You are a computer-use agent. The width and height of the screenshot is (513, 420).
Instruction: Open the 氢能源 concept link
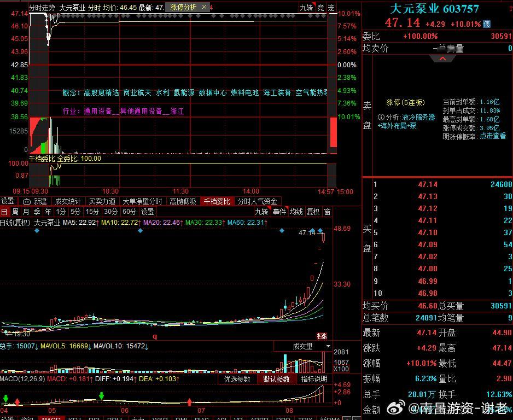184,93
